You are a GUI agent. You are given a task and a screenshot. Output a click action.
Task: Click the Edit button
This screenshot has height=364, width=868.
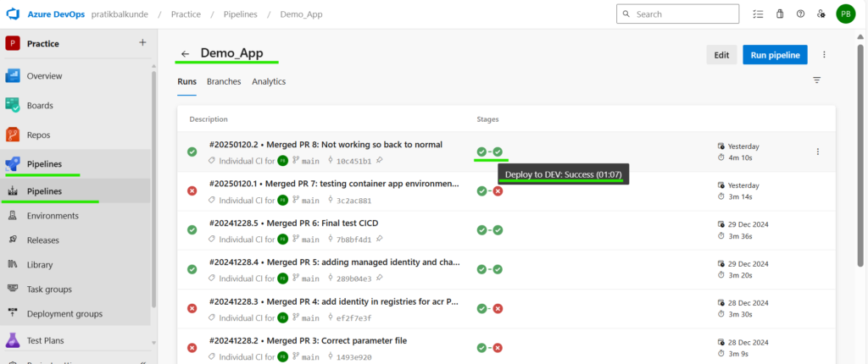721,55
